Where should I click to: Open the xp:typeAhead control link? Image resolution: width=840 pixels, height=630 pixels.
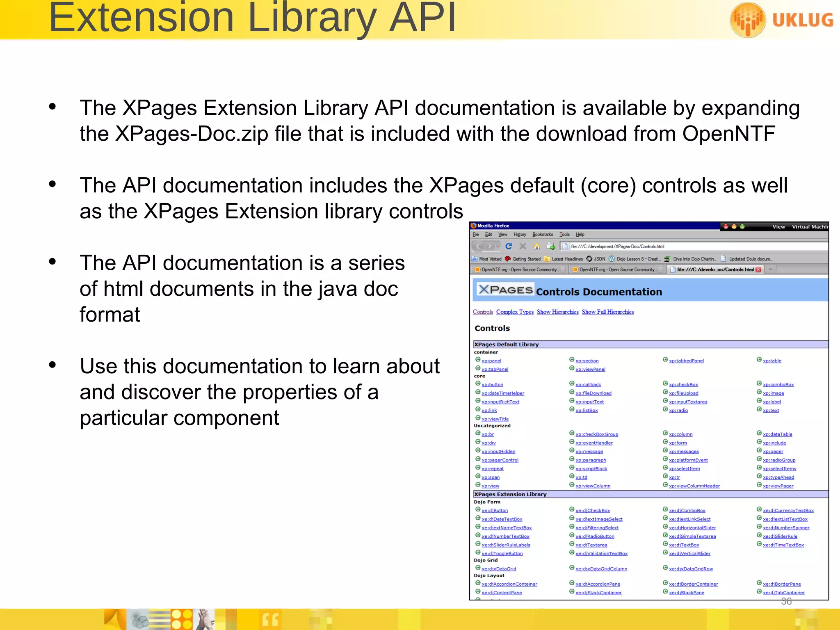point(778,477)
